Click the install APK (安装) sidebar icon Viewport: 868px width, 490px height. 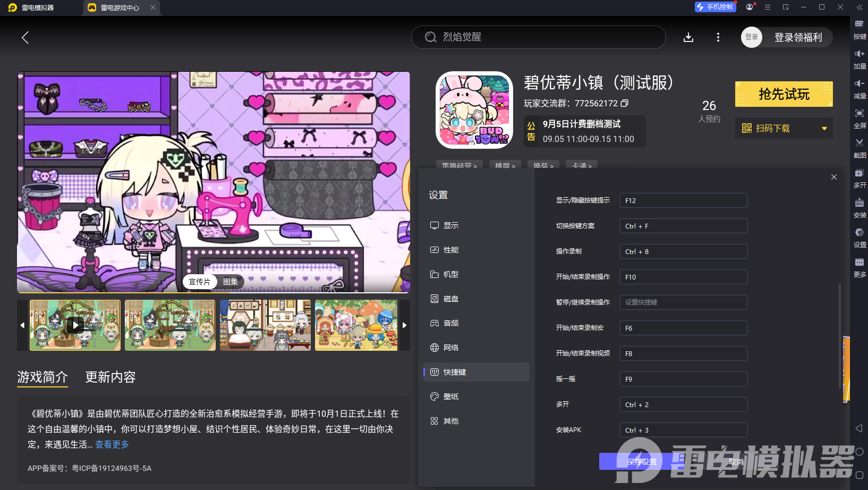point(860,207)
